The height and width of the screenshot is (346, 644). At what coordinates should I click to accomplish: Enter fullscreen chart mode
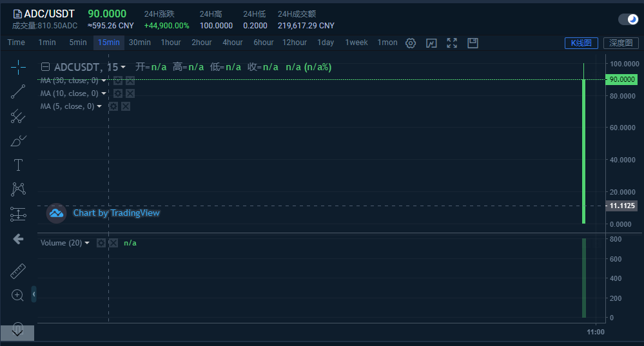pos(452,43)
